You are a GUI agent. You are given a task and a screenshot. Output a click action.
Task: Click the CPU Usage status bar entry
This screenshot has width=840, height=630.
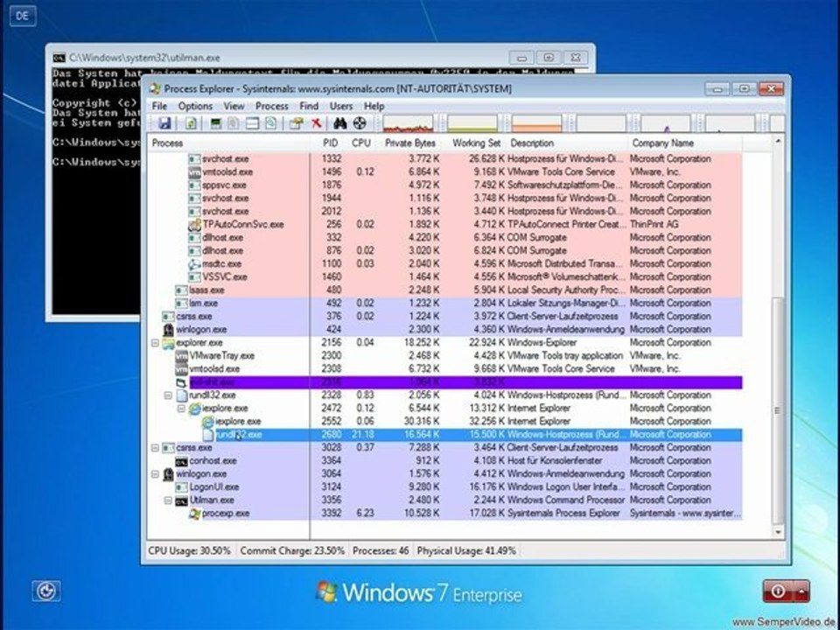(x=190, y=550)
